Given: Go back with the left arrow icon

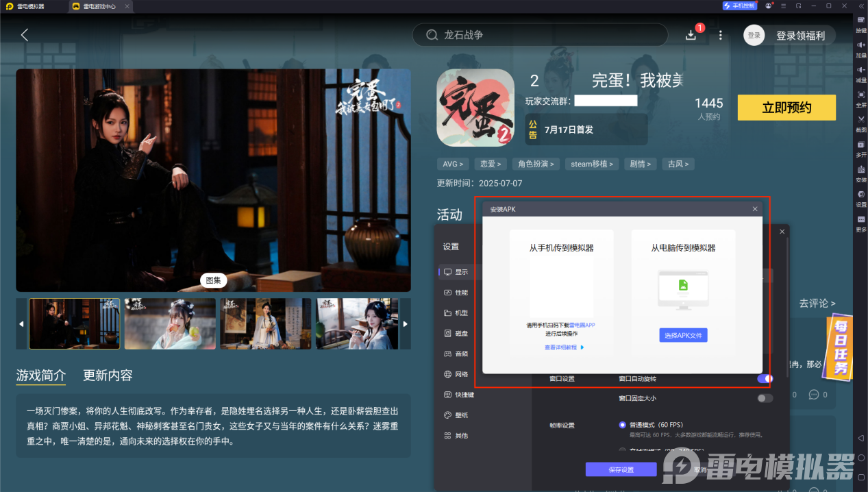Looking at the screenshot, I should [25, 35].
